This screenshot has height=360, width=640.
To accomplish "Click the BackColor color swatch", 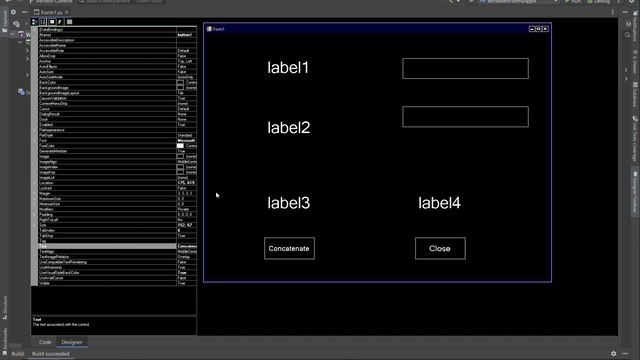I will click(180, 82).
